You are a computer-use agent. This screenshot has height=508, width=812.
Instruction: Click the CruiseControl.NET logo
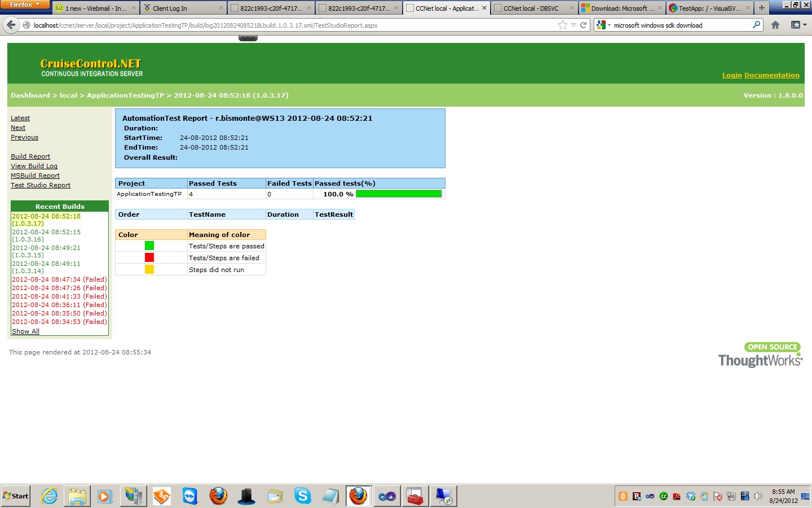91,68
